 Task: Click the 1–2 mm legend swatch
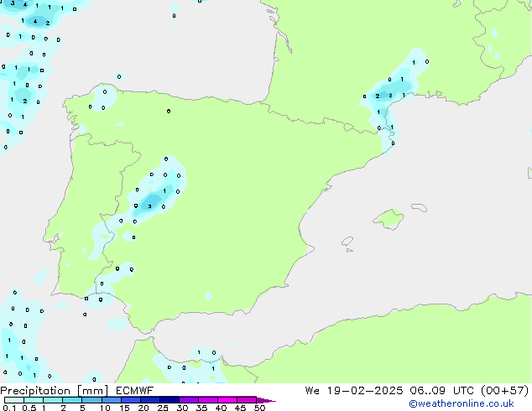click(x=53, y=400)
